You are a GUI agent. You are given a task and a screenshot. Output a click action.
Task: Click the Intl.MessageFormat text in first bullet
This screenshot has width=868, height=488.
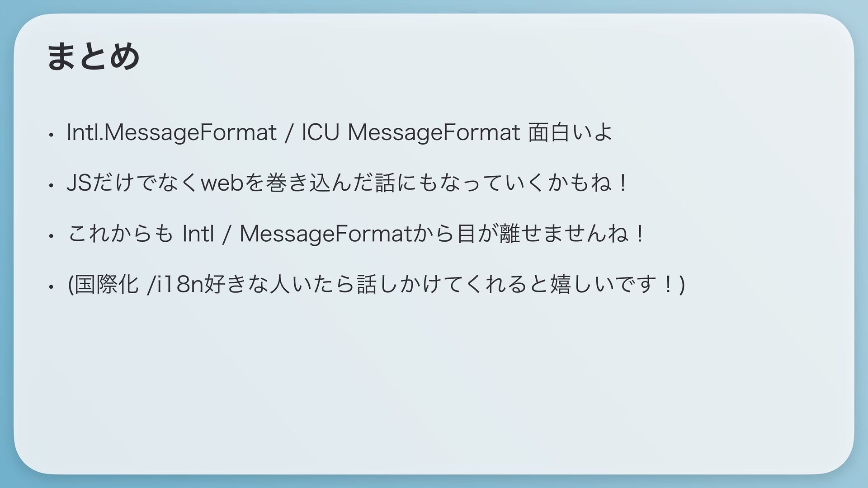tap(171, 133)
